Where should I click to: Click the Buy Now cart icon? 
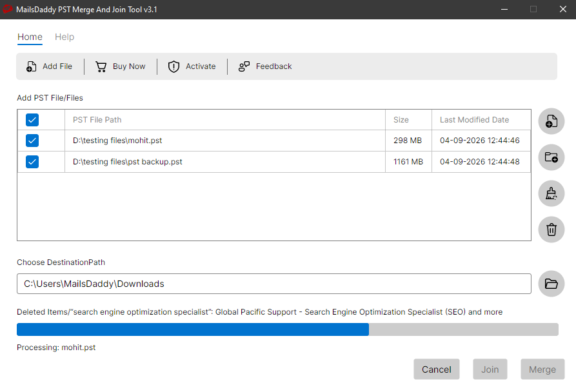(101, 66)
